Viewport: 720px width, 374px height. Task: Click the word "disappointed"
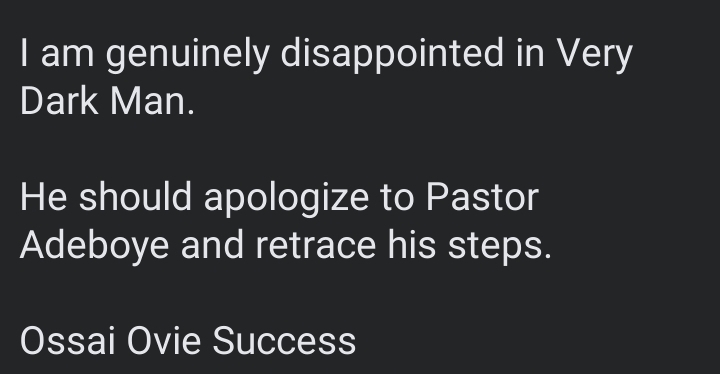tap(392, 53)
